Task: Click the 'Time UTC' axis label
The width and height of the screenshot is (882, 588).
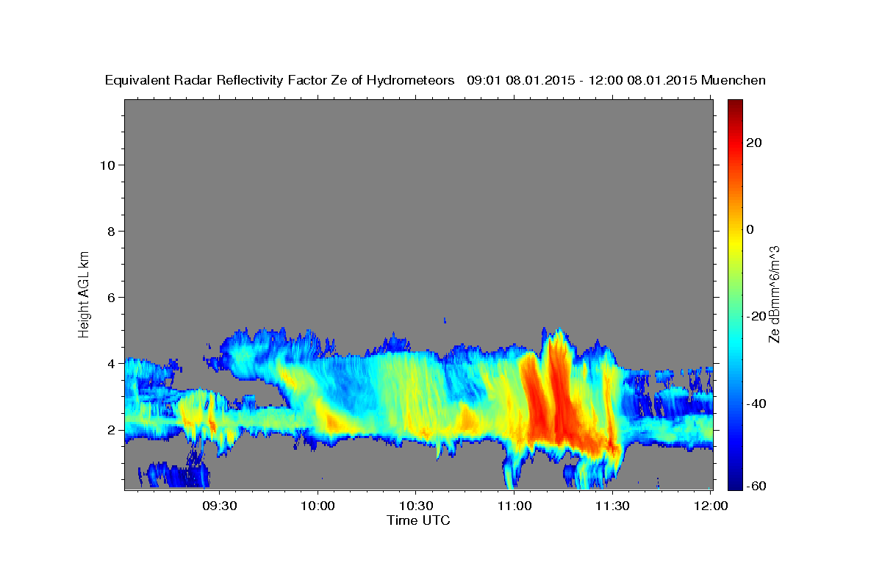Action: coord(418,520)
